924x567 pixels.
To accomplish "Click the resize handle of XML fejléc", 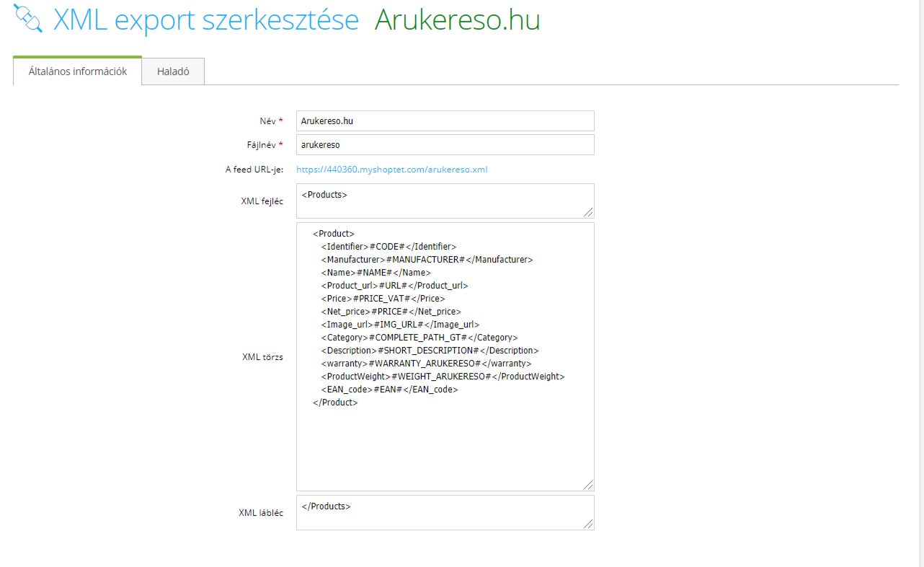I will coord(589,212).
